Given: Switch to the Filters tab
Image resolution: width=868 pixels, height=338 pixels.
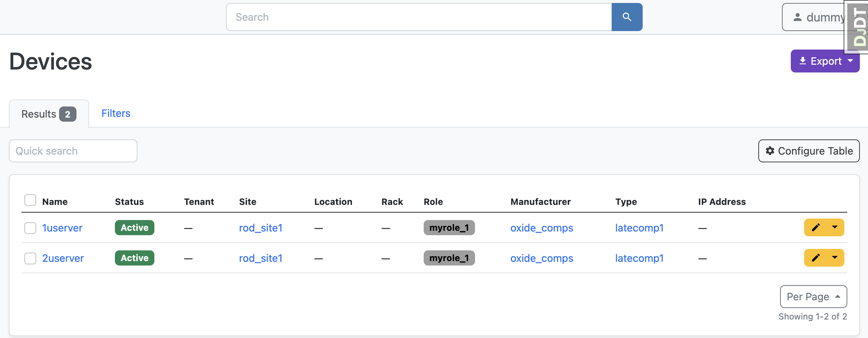Looking at the screenshot, I should click(116, 113).
